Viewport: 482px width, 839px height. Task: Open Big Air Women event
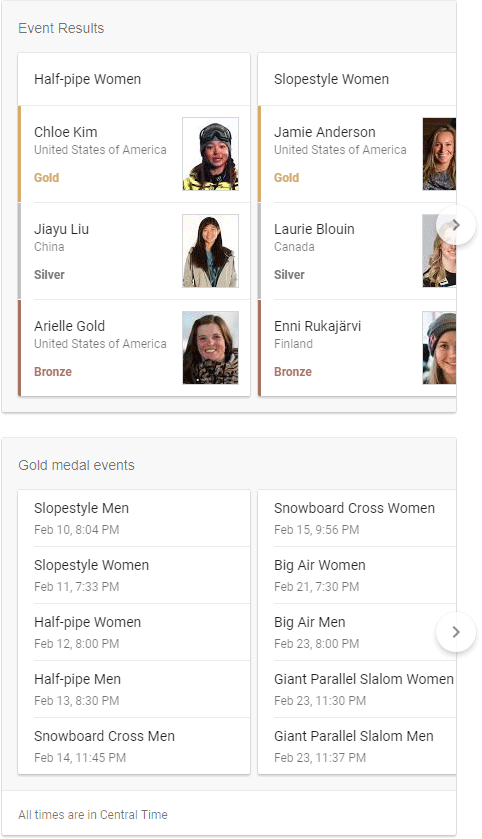(357, 575)
